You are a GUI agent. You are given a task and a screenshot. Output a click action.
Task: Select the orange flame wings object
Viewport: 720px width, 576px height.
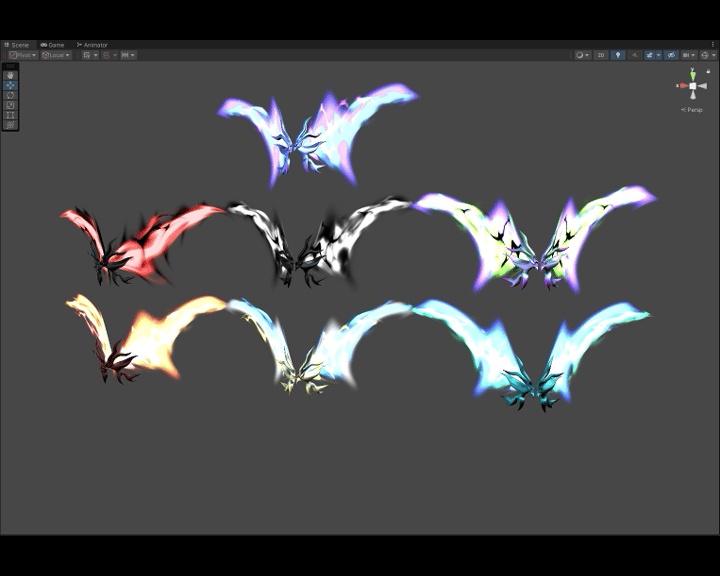pyautogui.click(x=147, y=338)
